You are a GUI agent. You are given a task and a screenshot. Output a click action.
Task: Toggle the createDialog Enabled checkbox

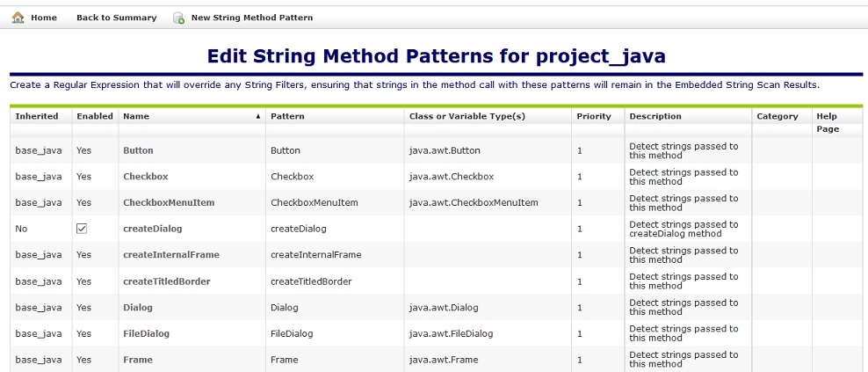(82, 229)
